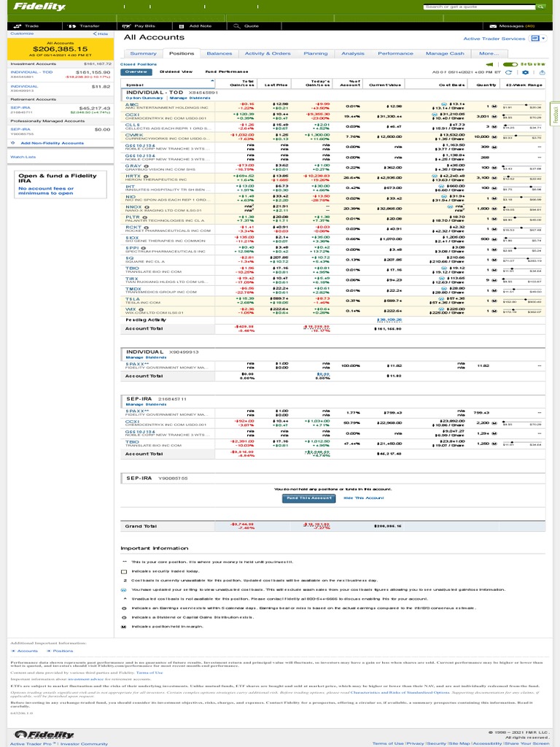Click the CCXI 52-week range slider
Image resolution: width=560 pixels, height=747 pixels.
pos(522,116)
